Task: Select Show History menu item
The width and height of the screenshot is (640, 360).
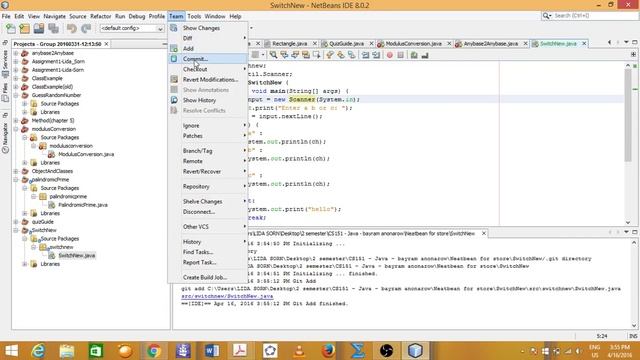Action: [208, 100]
